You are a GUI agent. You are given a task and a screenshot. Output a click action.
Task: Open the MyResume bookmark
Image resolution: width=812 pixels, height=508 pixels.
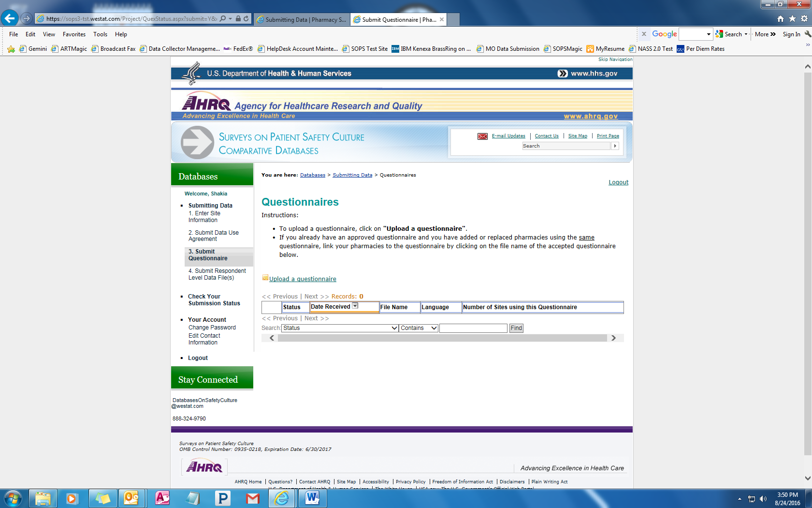point(606,49)
